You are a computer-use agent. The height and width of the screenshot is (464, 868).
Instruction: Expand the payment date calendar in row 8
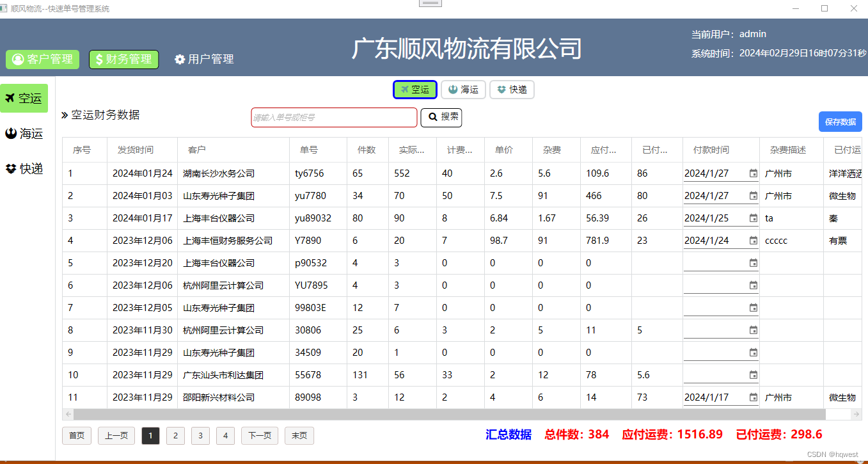(753, 330)
